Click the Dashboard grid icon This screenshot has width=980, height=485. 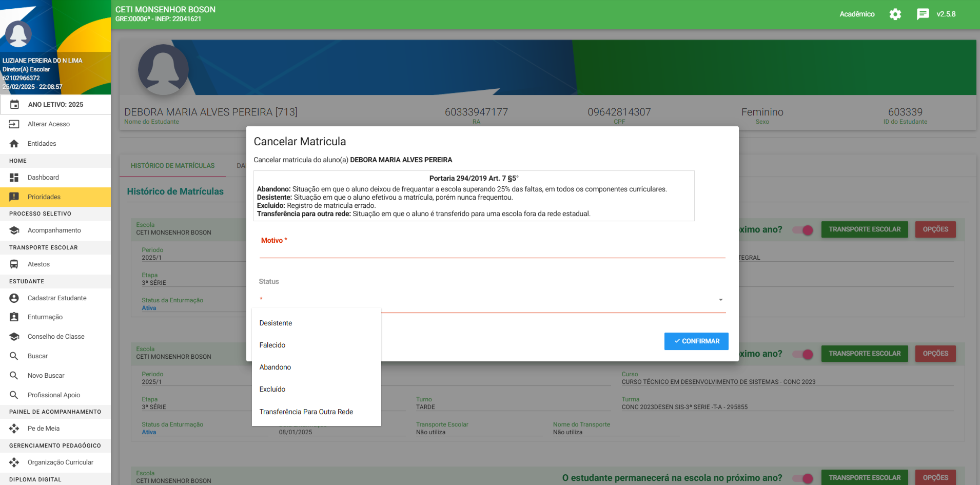14,178
